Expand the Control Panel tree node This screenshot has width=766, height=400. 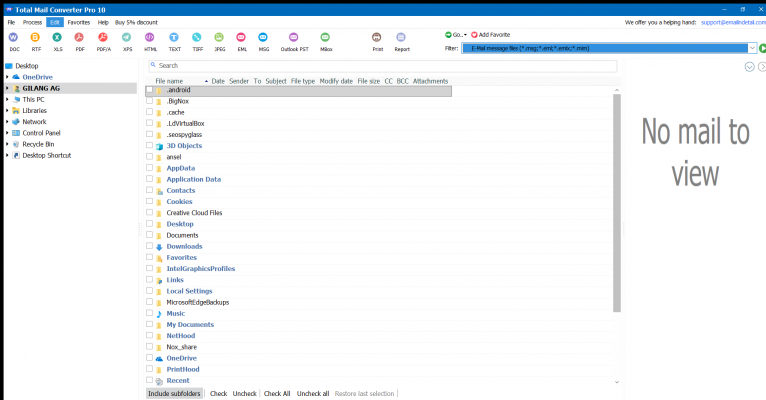(x=7, y=133)
